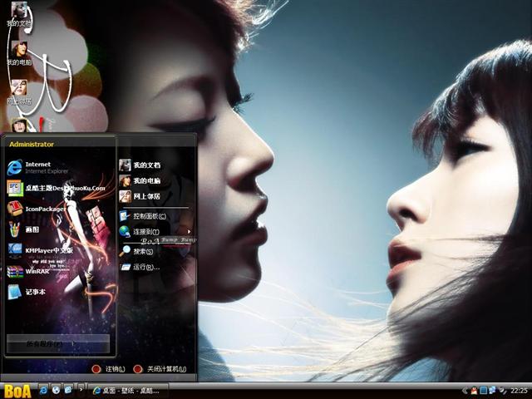Click the third Quick Launch icon
Image resolution: width=532 pixels, height=399 pixels.
[68, 390]
